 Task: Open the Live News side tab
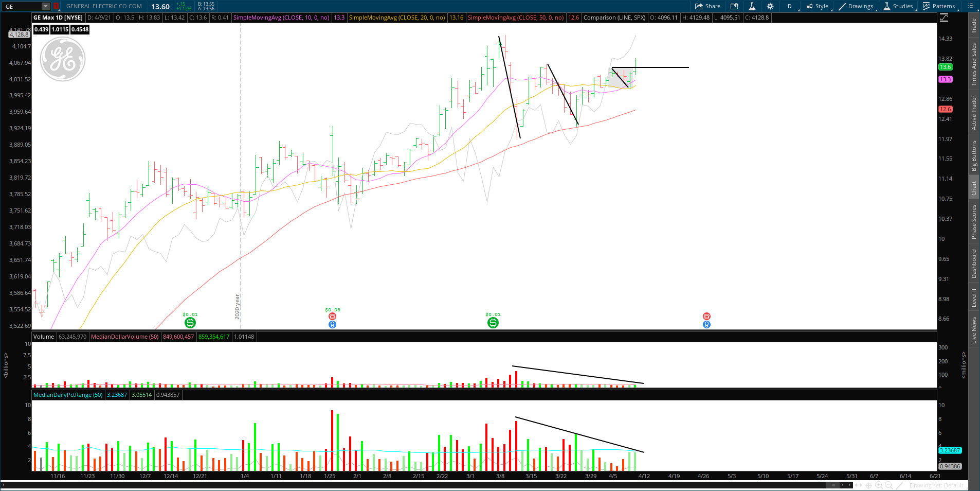click(x=974, y=330)
